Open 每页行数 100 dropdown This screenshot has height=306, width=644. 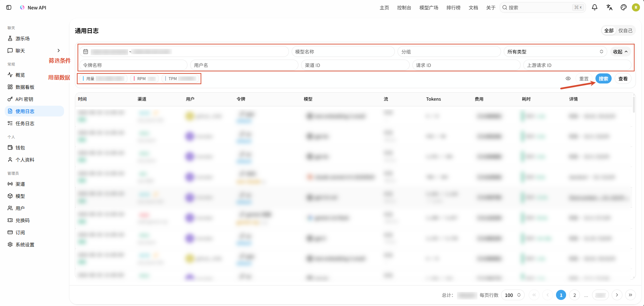click(513, 295)
